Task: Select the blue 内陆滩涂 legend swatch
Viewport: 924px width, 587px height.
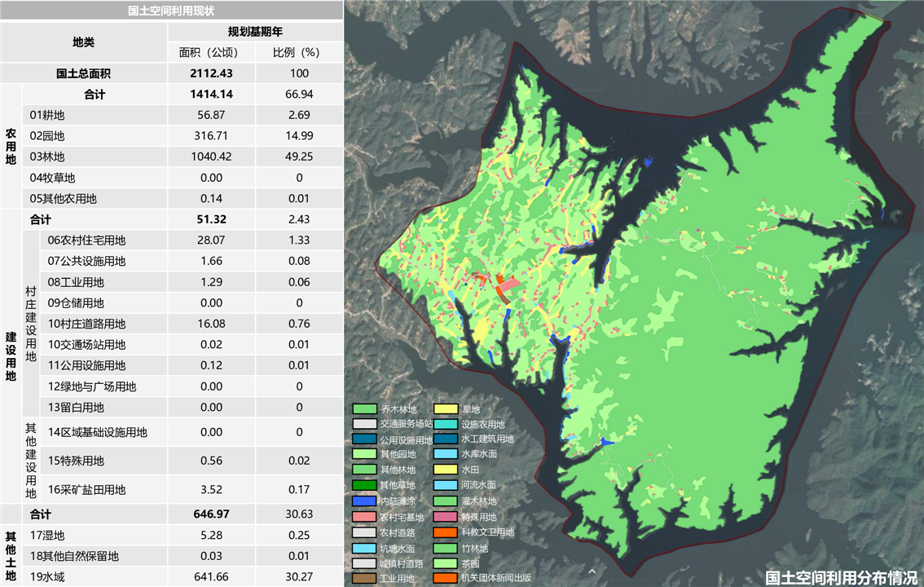Action: [x=364, y=501]
